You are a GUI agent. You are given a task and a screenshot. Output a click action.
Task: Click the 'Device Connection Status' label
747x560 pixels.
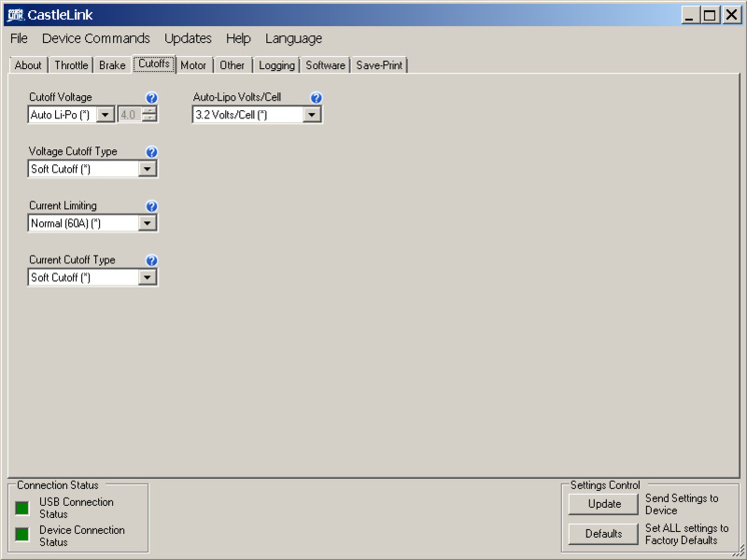[x=82, y=536]
